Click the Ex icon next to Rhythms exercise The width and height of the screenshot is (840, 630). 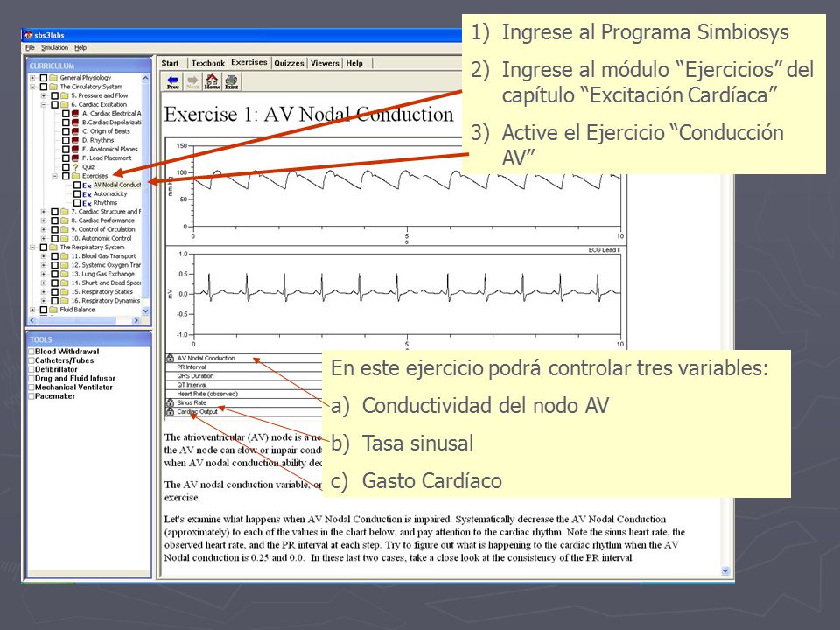(x=87, y=203)
